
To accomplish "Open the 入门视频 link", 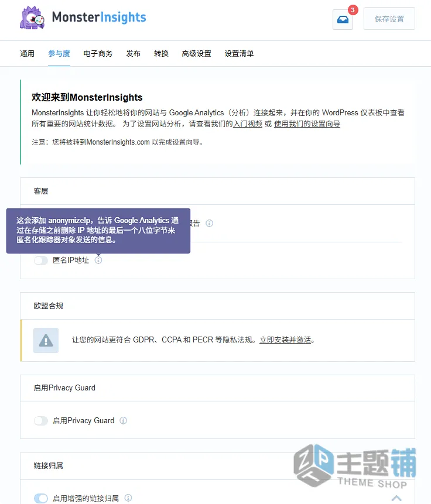I will [248, 124].
